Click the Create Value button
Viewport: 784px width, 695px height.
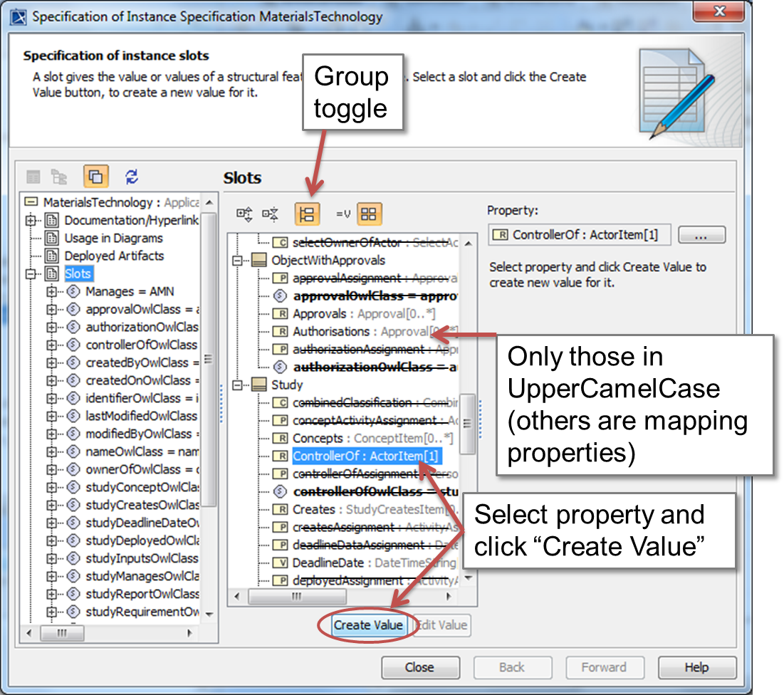coord(369,625)
